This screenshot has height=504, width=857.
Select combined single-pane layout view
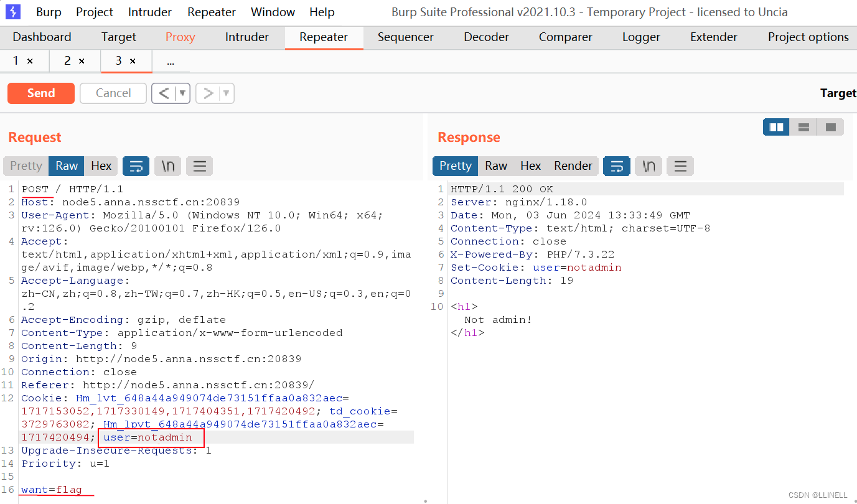(830, 127)
